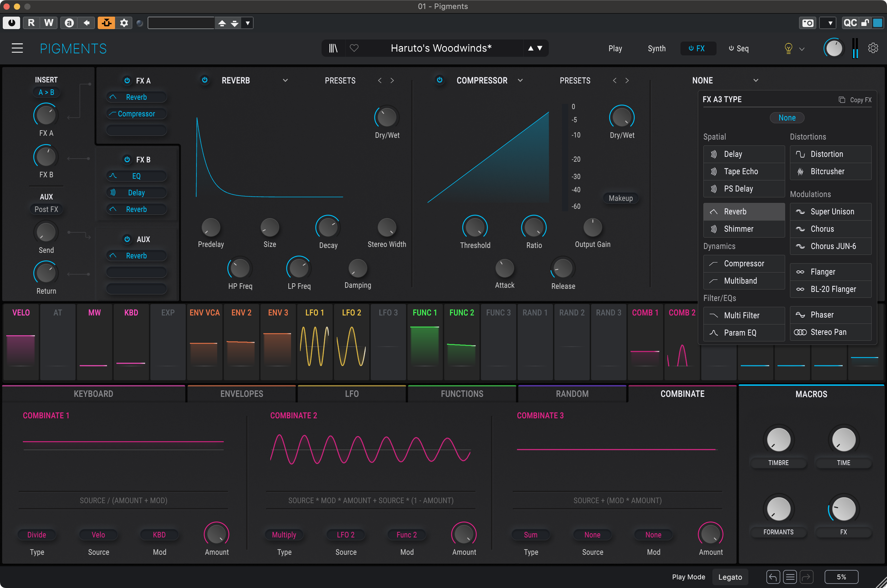Open the Combinate 1 Divide type dropdown
The width and height of the screenshot is (887, 588).
(37, 535)
